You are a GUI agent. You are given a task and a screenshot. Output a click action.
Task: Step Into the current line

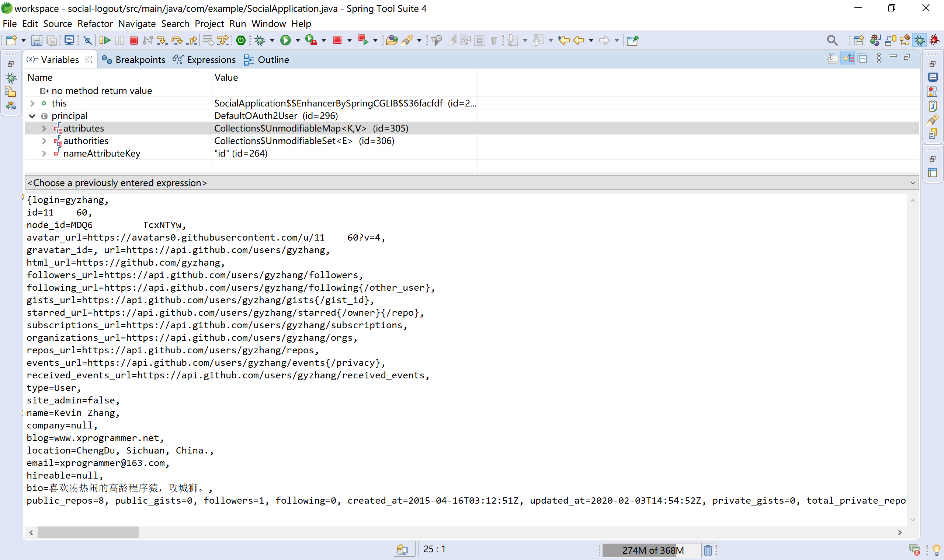pos(162,41)
